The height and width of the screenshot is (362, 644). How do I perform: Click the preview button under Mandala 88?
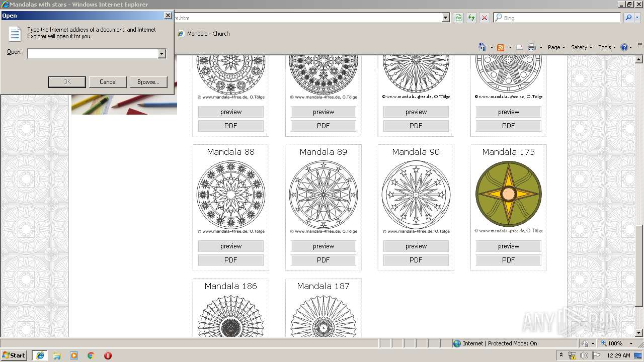[x=230, y=246]
